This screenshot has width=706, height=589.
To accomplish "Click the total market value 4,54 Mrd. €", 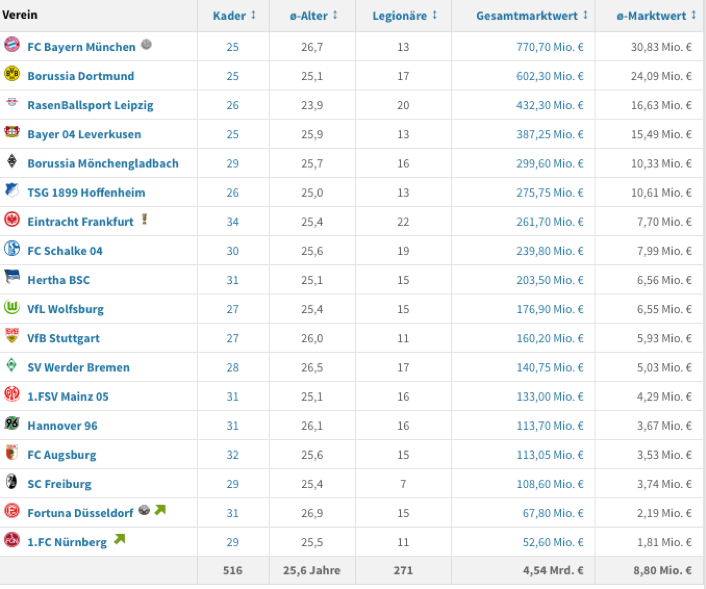I will pos(553,571).
